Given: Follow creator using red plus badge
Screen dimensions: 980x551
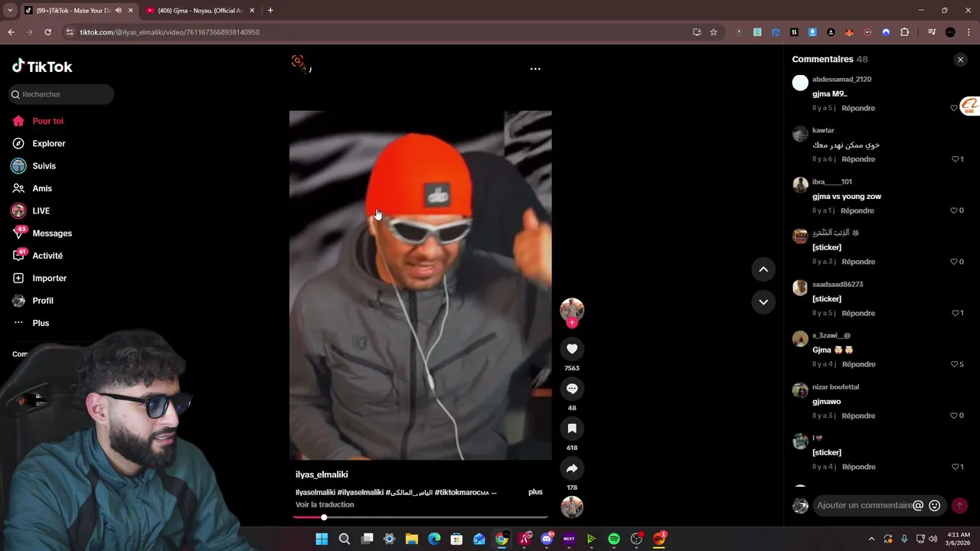Looking at the screenshot, I should point(572,323).
